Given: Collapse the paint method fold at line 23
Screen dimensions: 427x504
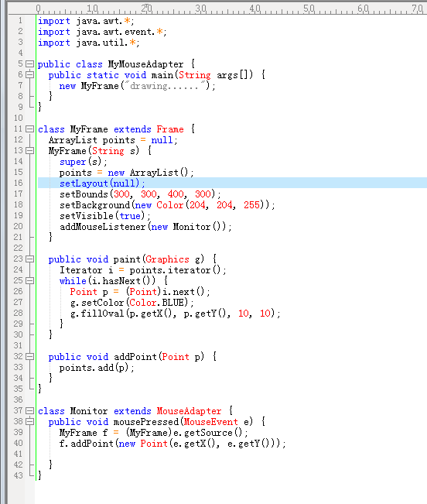Looking at the screenshot, I should (x=29, y=259).
